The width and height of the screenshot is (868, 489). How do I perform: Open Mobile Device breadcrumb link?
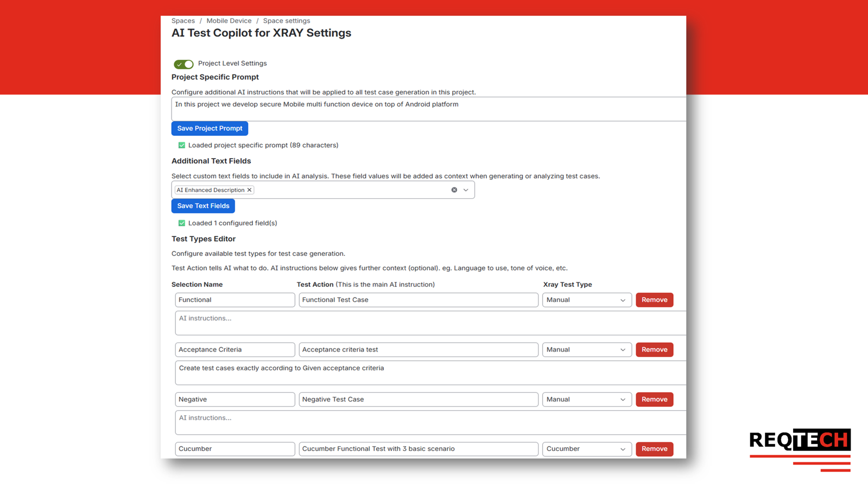point(229,21)
